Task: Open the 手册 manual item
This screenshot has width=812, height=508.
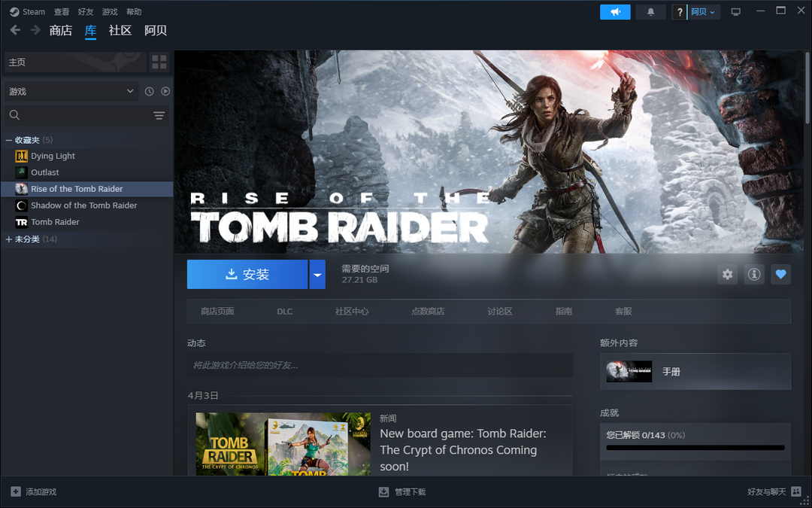Action: 695,372
